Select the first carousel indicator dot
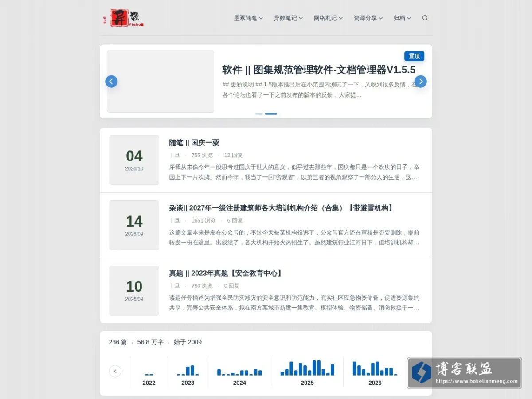Viewport: 532px width, 399px height. pos(259,114)
